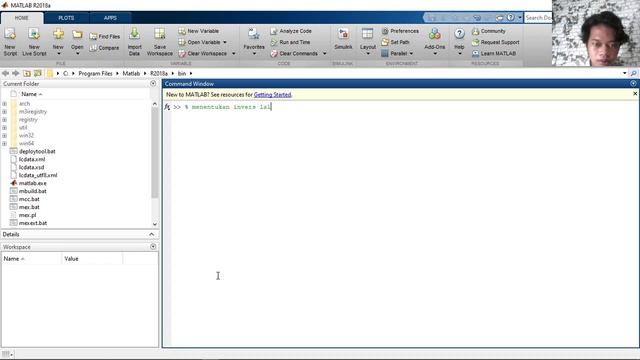
Task: Switch to the APPS tab
Action: pos(110,18)
